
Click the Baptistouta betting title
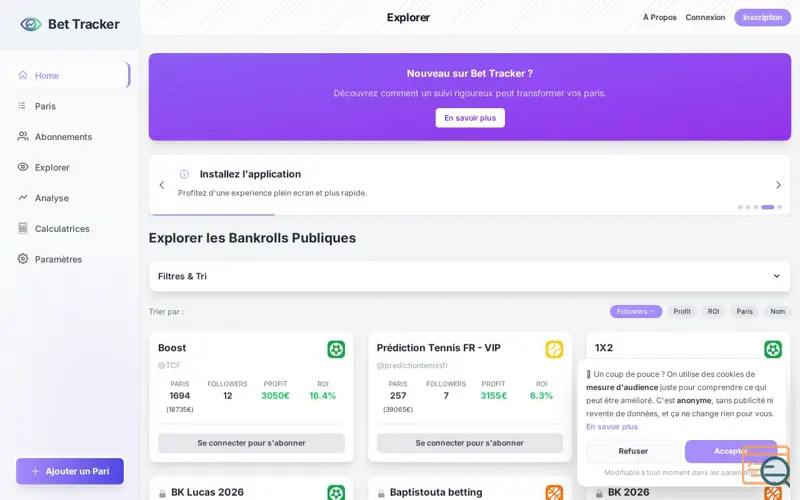[x=436, y=492]
